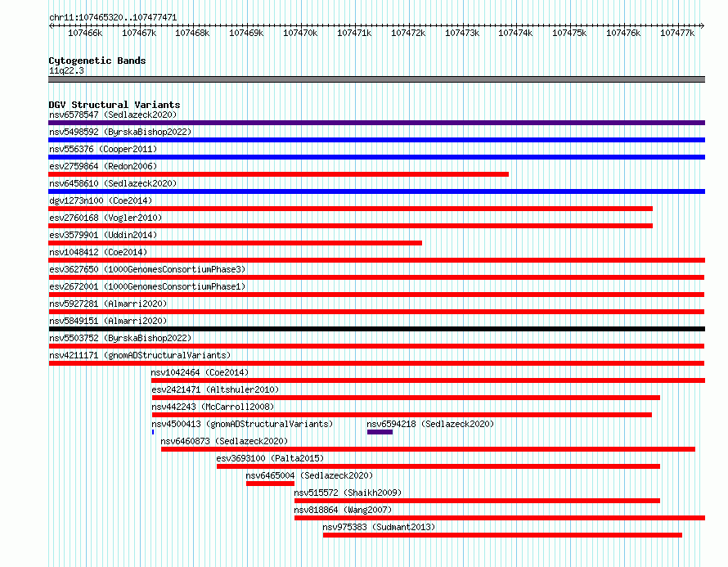The height and width of the screenshot is (567, 728).
Task: Click the red bar of esv3579901
Action: click(235, 243)
